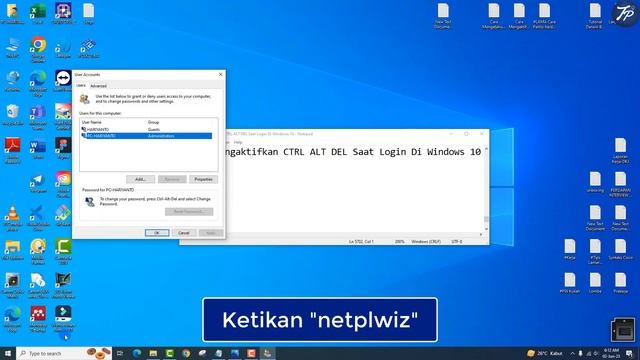Select the HARYANTO Guests user row
Viewport: 640px width, 360px height.
(147, 129)
